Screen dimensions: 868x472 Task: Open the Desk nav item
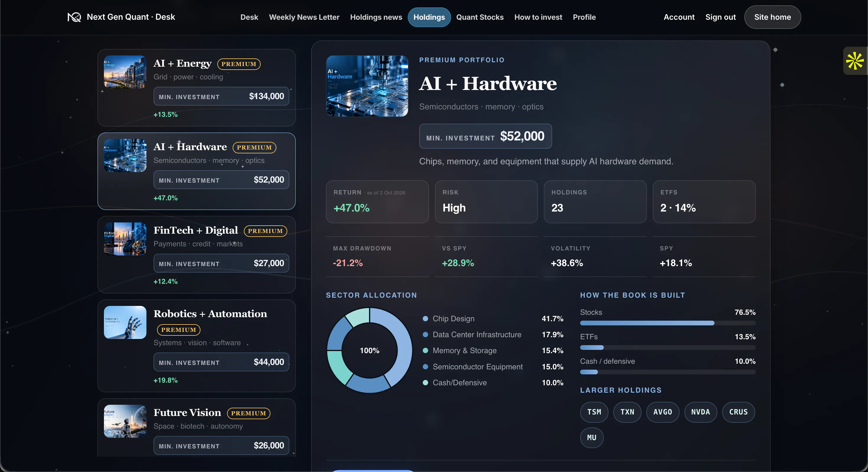(249, 17)
